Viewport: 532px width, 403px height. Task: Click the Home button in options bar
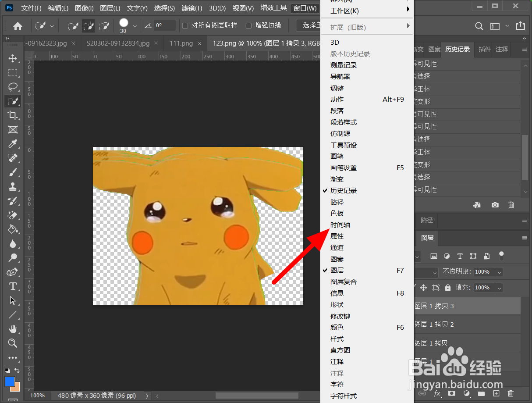pyautogui.click(x=18, y=26)
